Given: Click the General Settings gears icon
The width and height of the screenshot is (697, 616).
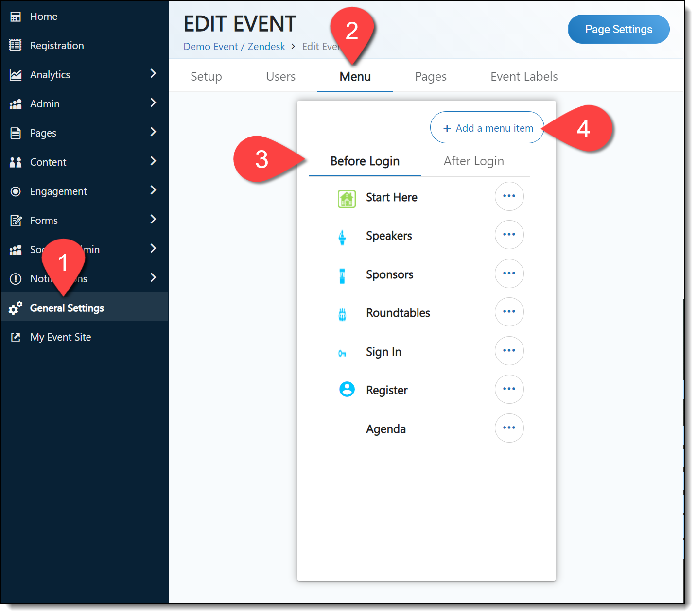Looking at the screenshot, I should (x=16, y=308).
